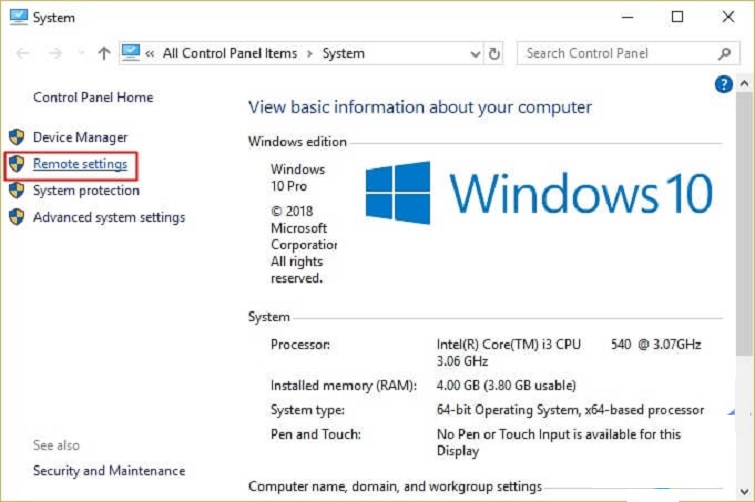This screenshot has height=502, width=755.
Task: Click the Processor value Intel Core i3
Action: 569,353
